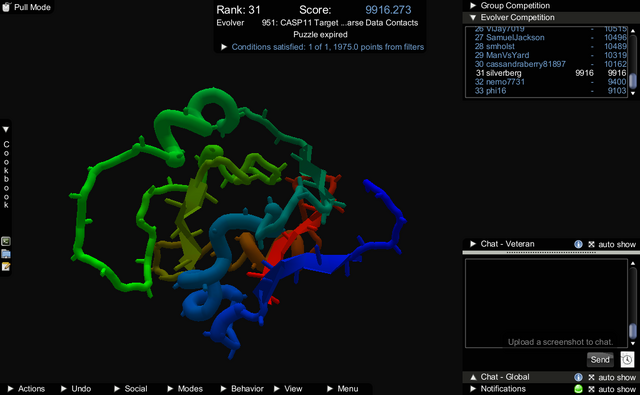Open the Modes menu
Viewport: 640px width, 395px height.
[x=185, y=388]
